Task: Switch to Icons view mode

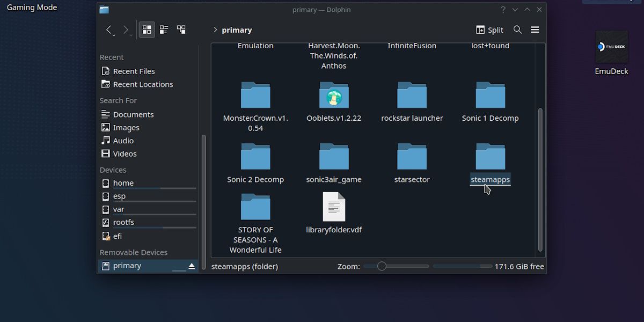Action: [146, 30]
